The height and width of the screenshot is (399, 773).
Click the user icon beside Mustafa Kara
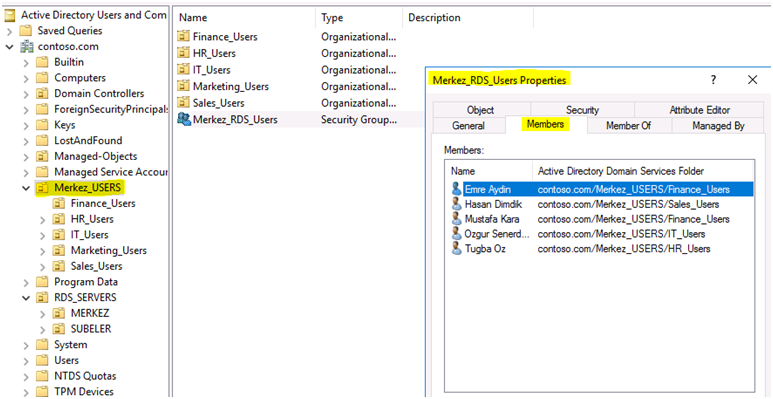(x=456, y=218)
